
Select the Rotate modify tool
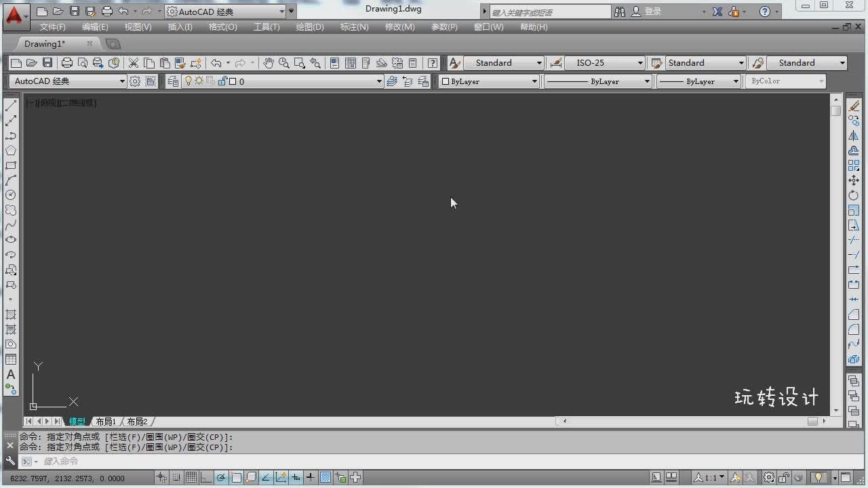854,195
